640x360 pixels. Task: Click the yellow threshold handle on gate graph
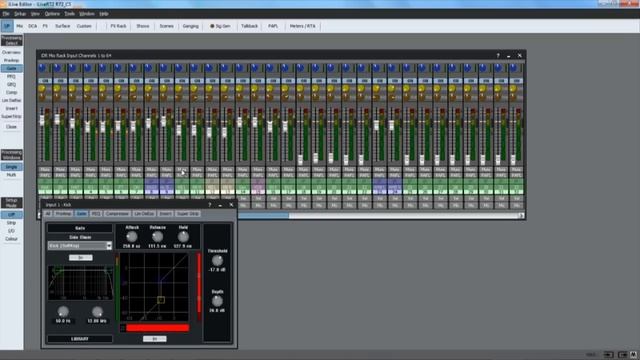click(161, 300)
